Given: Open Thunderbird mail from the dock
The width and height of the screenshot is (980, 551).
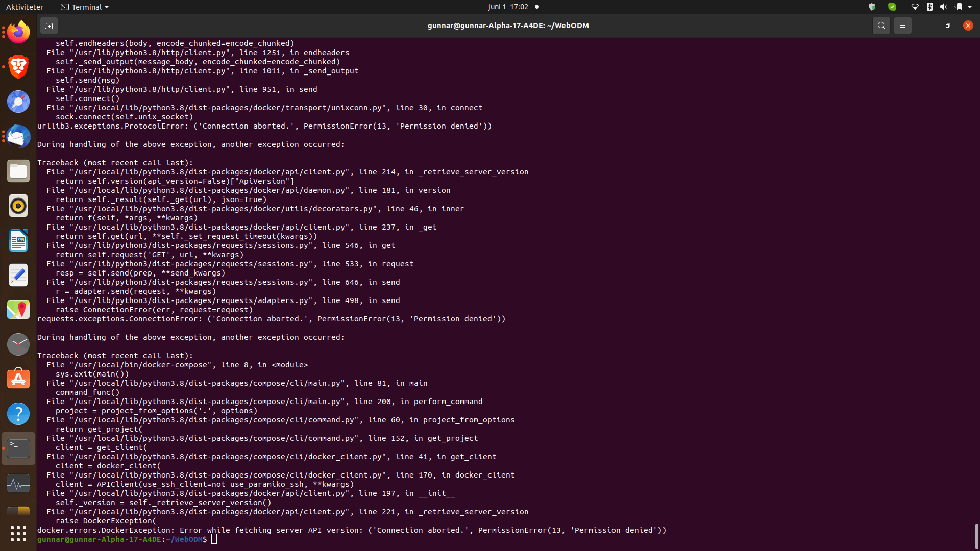Looking at the screenshot, I should (18, 136).
